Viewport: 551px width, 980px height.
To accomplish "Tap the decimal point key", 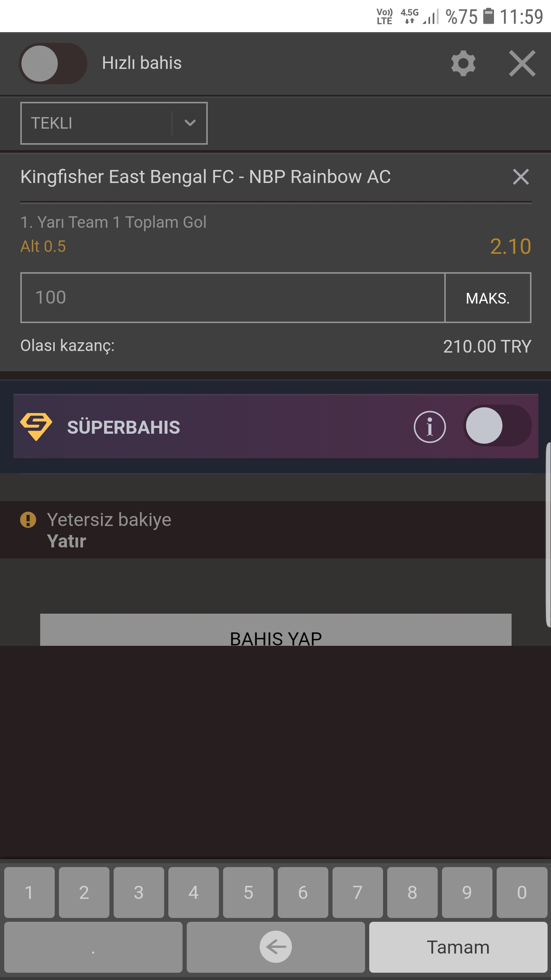I will tap(93, 947).
